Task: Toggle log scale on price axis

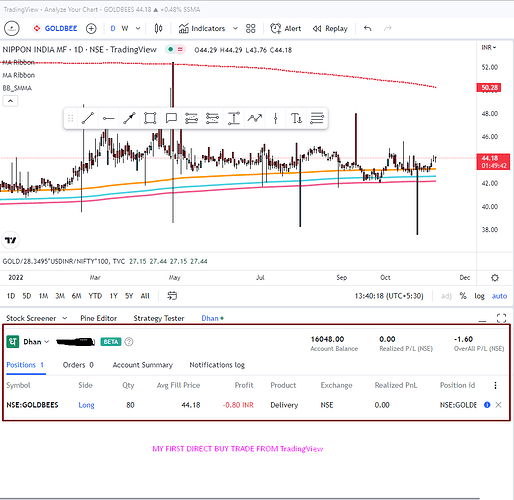Action: [x=479, y=296]
